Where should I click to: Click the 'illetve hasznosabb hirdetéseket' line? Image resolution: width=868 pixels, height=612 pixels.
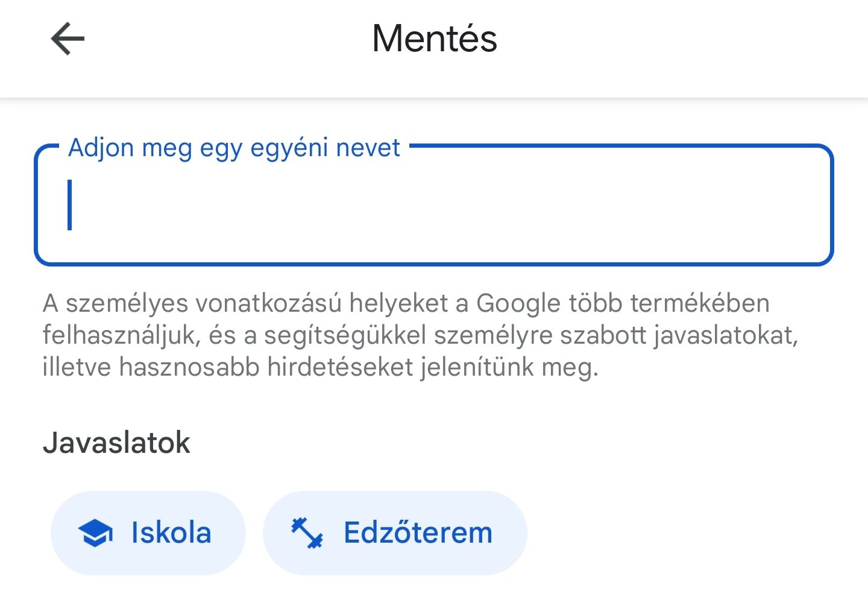pos(321,367)
